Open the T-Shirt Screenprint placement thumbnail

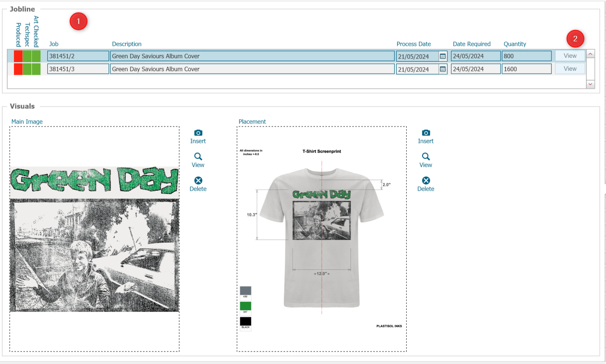[x=321, y=239]
